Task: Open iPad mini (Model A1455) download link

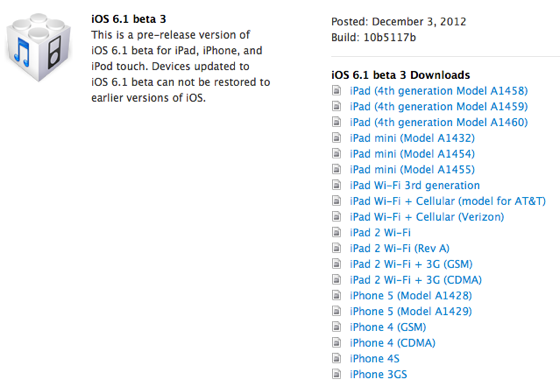Action: click(x=412, y=170)
